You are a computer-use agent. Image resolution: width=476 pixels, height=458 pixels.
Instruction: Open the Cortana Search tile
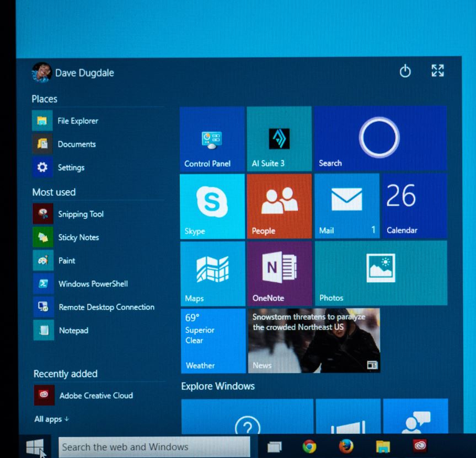pyautogui.click(x=380, y=139)
